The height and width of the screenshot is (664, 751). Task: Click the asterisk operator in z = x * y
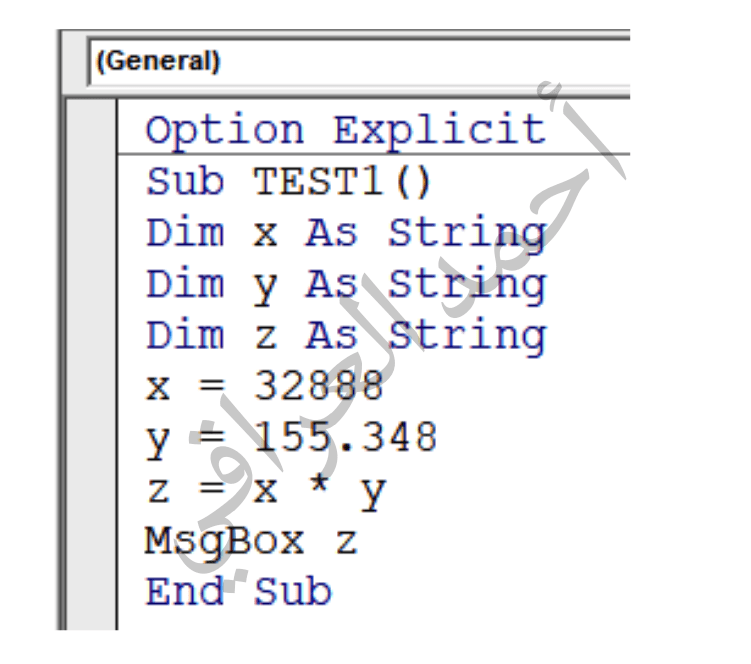point(319,484)
